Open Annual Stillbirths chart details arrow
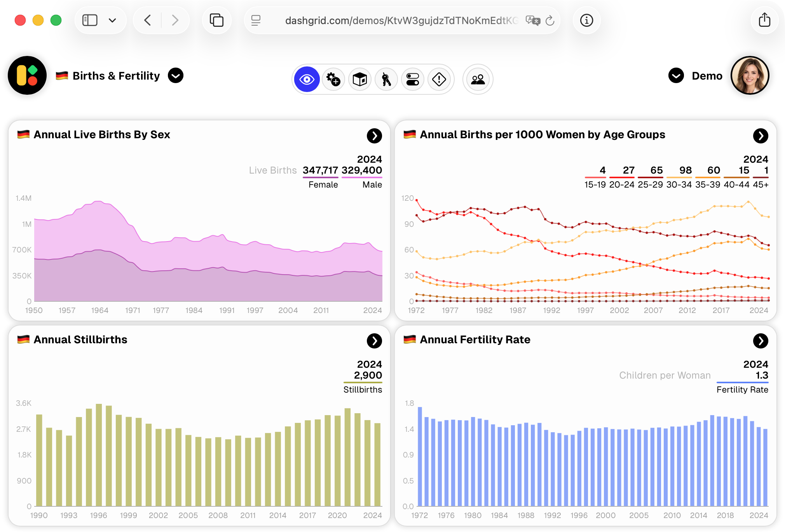This screenshot has height=532, width=785. tap(375, 341)
